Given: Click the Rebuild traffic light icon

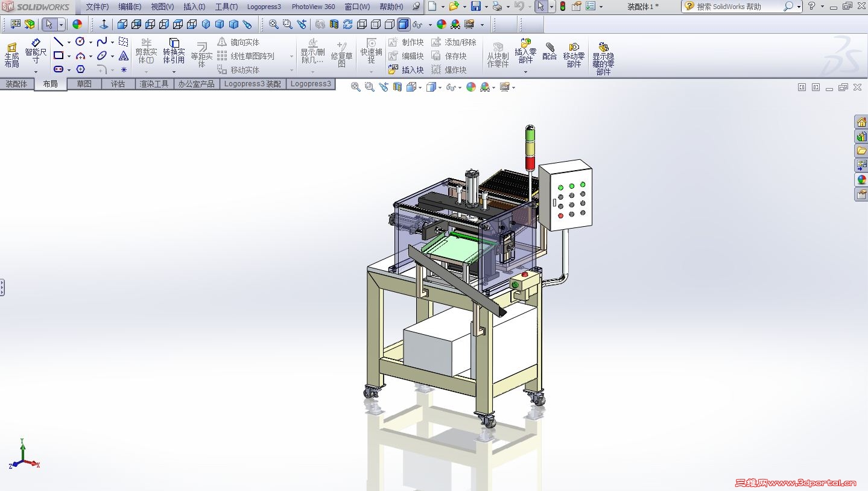Looking at the screenshot, I should pyautogui.click(x=562, y=6).
